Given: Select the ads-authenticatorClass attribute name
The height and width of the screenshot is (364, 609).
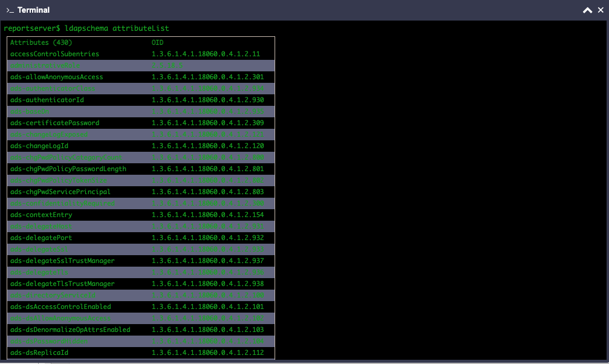Looking at the screenshot, I should point(53,88).
